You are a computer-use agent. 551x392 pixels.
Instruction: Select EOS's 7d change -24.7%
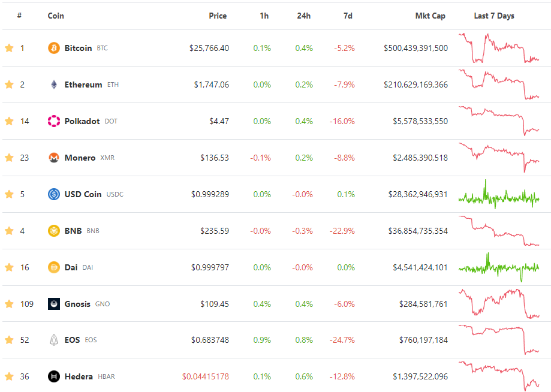click(342, 340)
